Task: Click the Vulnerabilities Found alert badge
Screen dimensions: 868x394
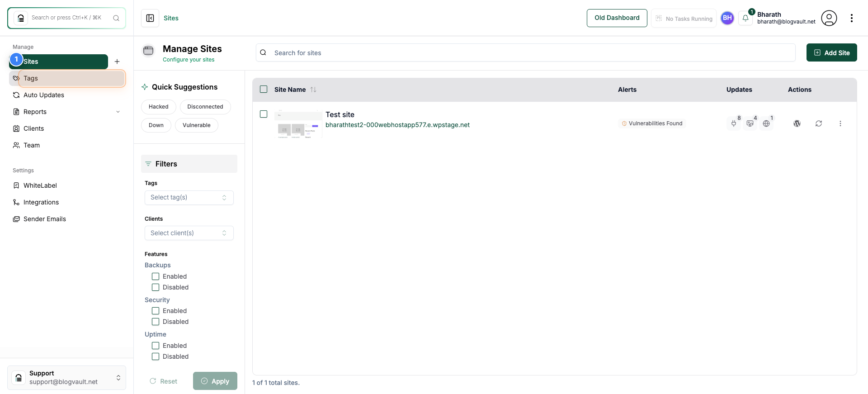Action: tap(652, 123)
